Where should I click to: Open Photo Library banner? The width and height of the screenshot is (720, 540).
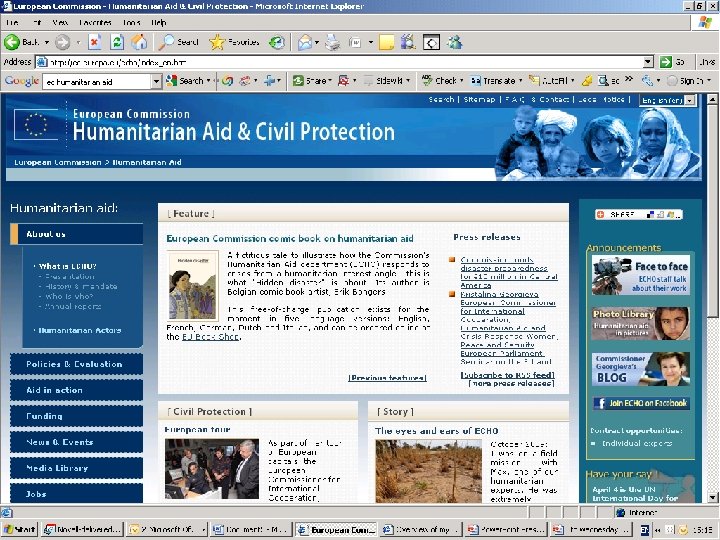641,324
